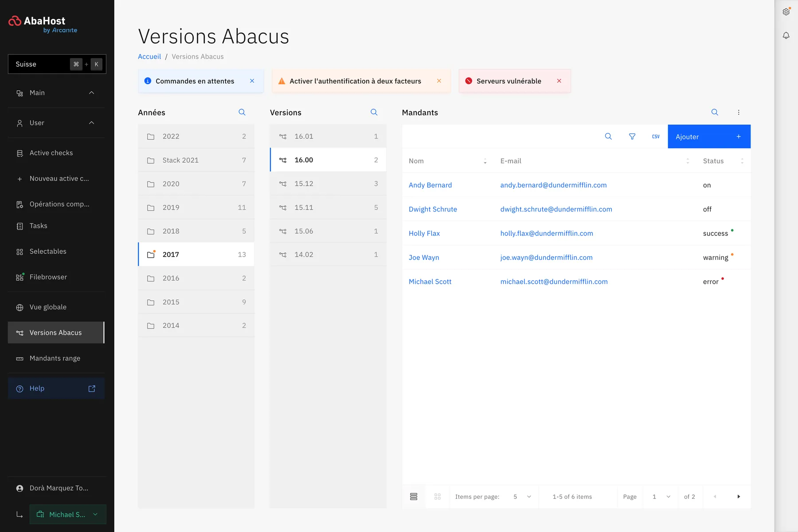Open Joe Wayn's record

coord(424,258)
